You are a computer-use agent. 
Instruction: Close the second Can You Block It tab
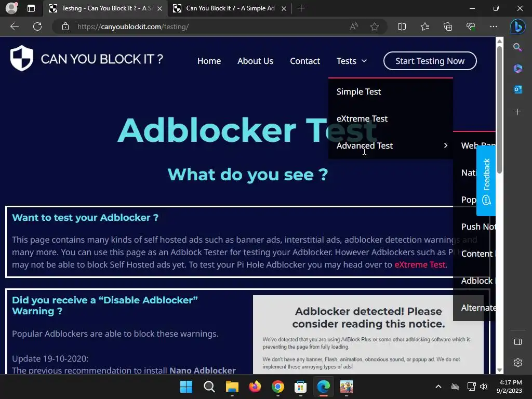click(x=284, y=8)
